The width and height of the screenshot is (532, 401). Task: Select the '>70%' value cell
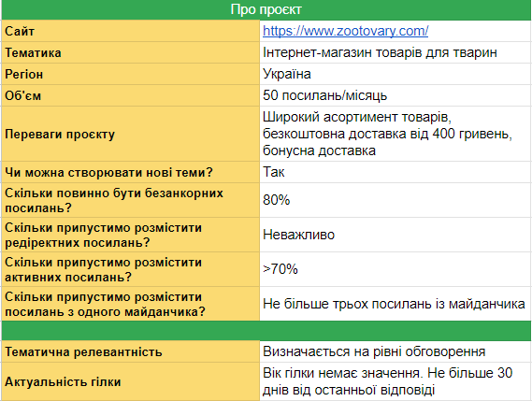tap(395, 269)
